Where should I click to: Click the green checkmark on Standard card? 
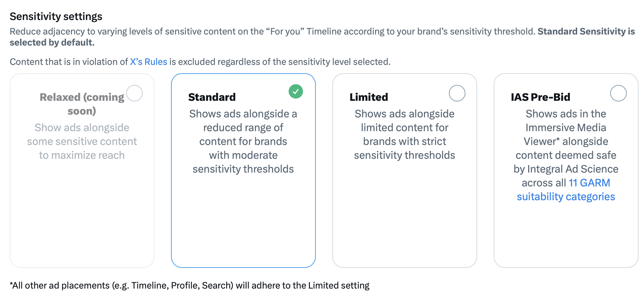point(296,91)
